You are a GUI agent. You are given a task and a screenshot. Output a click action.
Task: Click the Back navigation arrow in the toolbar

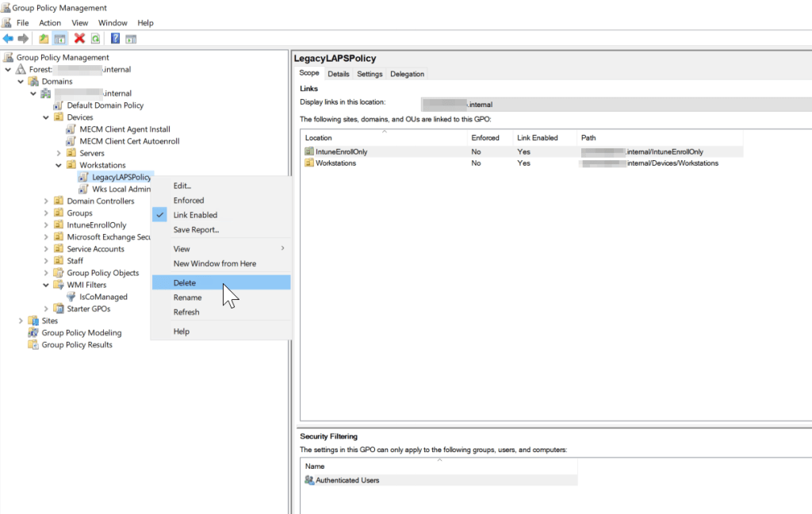click(8, 36)
